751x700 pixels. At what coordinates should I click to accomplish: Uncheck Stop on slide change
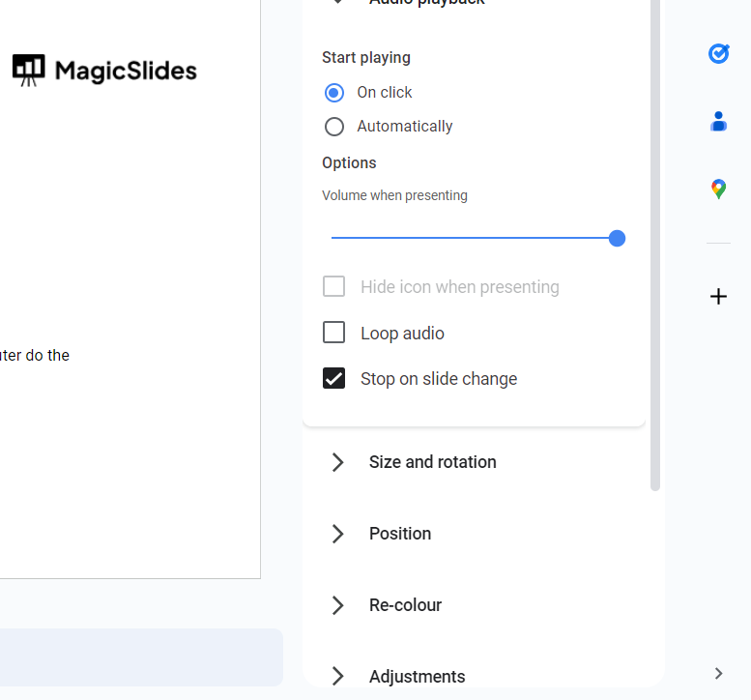[x=334, y=379]
